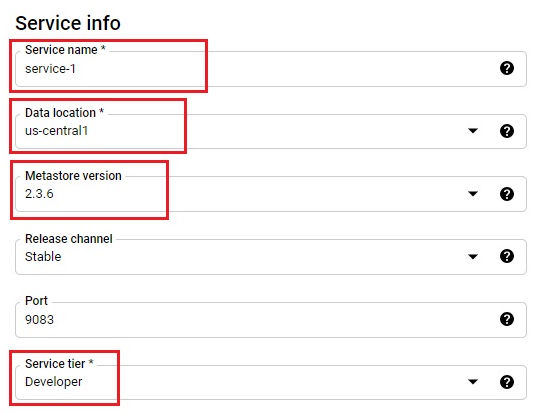
Task: Click the Port field label
Action: (x=36, y=301)
